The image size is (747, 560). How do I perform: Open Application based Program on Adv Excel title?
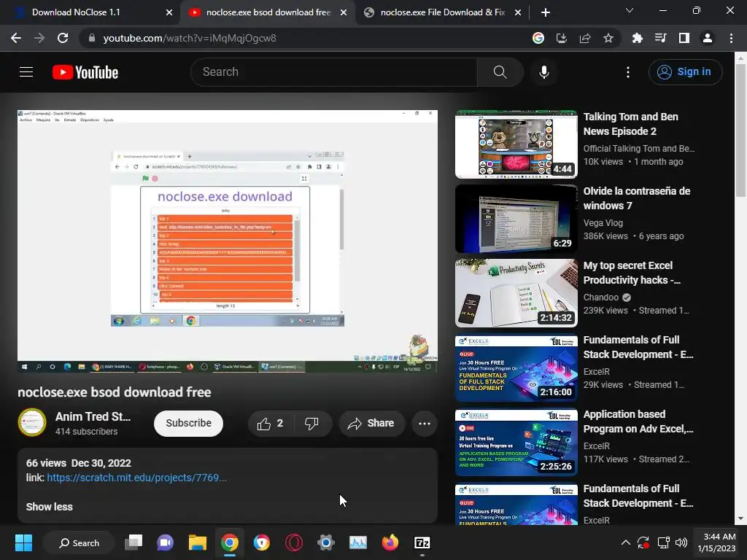point(638,421)
